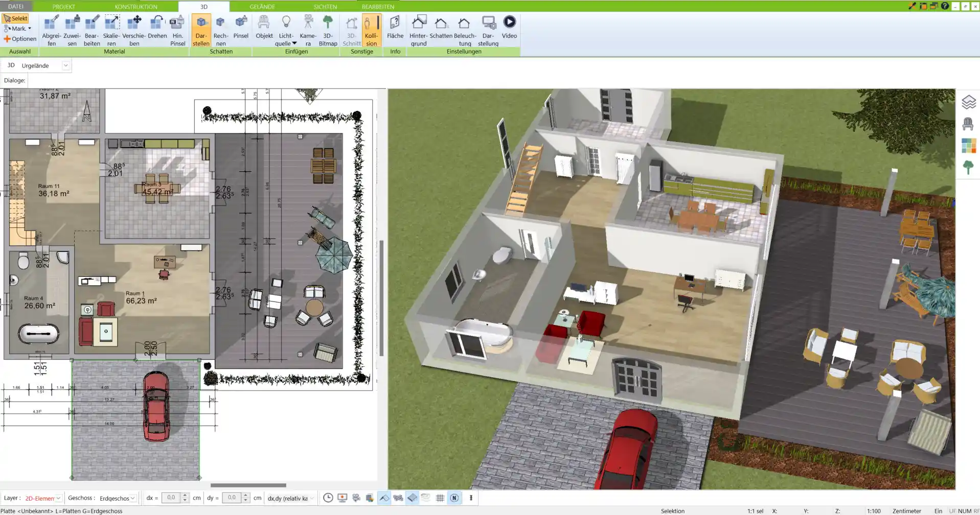Viewport: 980px width, 515px height.
Task: Click the 2D plan horizontal scrollbar
Action: [248, 485]
